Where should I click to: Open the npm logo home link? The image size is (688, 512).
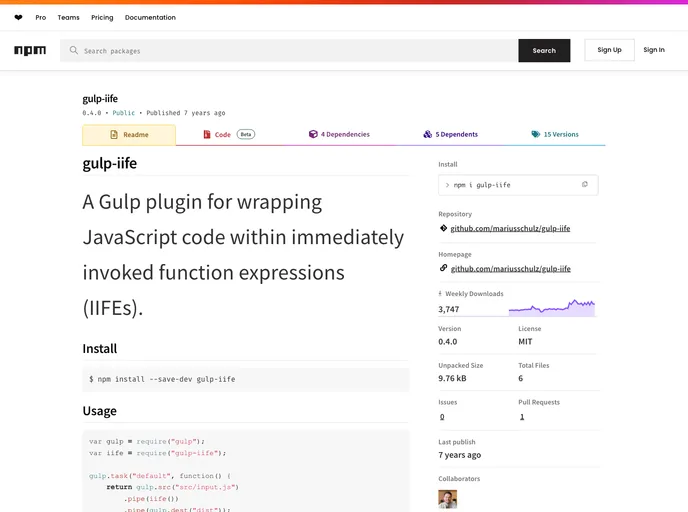30,50
